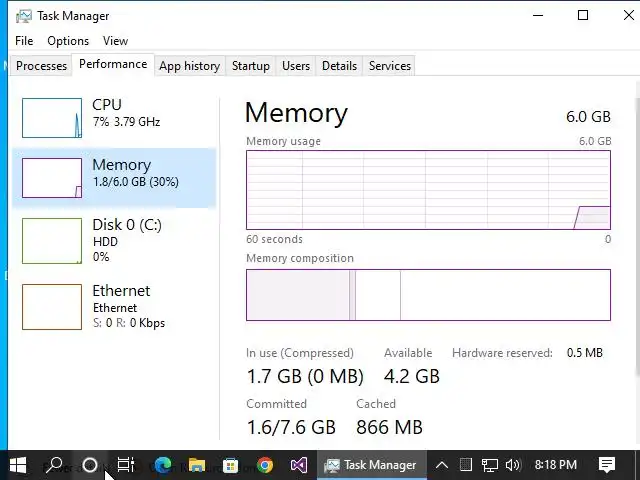Show hidden system tray icons
This screenshot has width=640, height=480.
pos(441,465)
